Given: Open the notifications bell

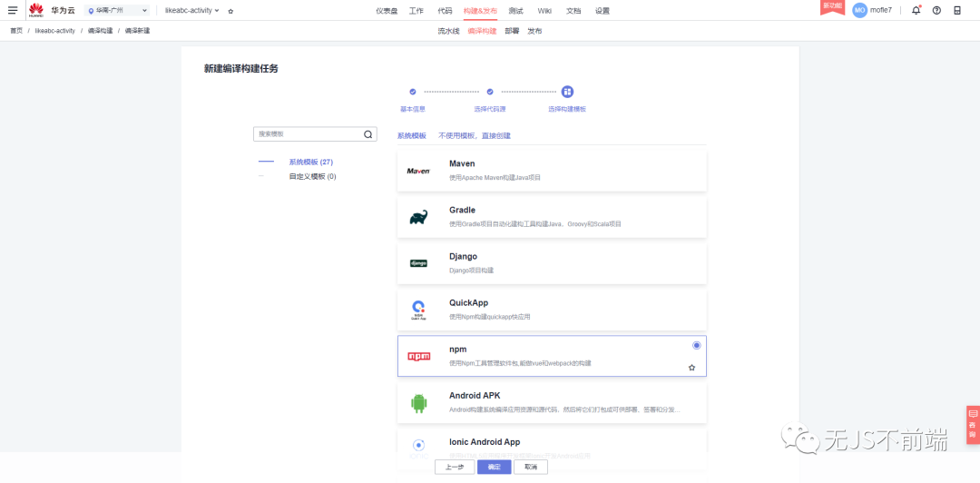Looking at the screenshot, I should [x=916, y=10].
